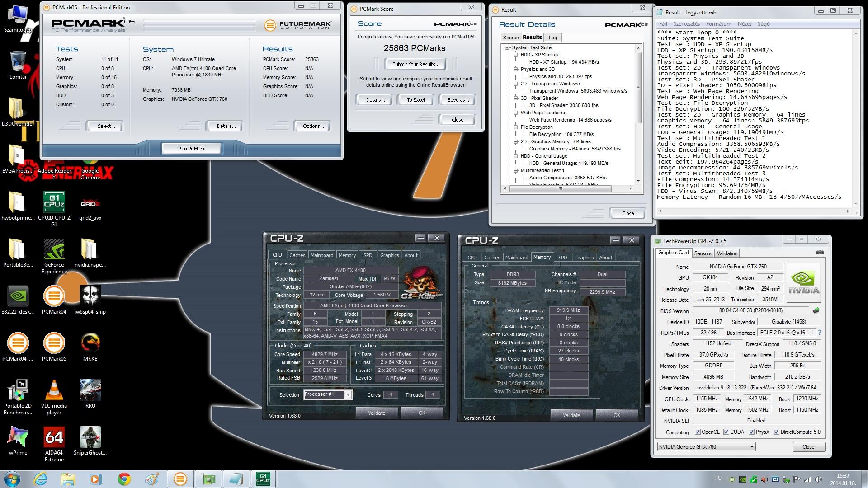The width and height of the screenshot is (868, 488).
Task: Open the PCMark04 desktop icon
Action: click(x=54, y=300)
